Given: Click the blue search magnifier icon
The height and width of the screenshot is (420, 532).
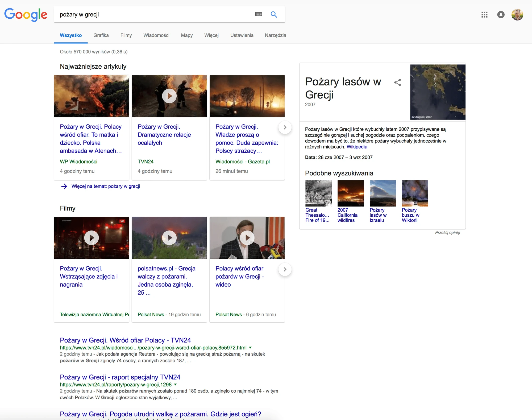Looking at the screenshot, I should pyautogui.click(x=274, y=14).
